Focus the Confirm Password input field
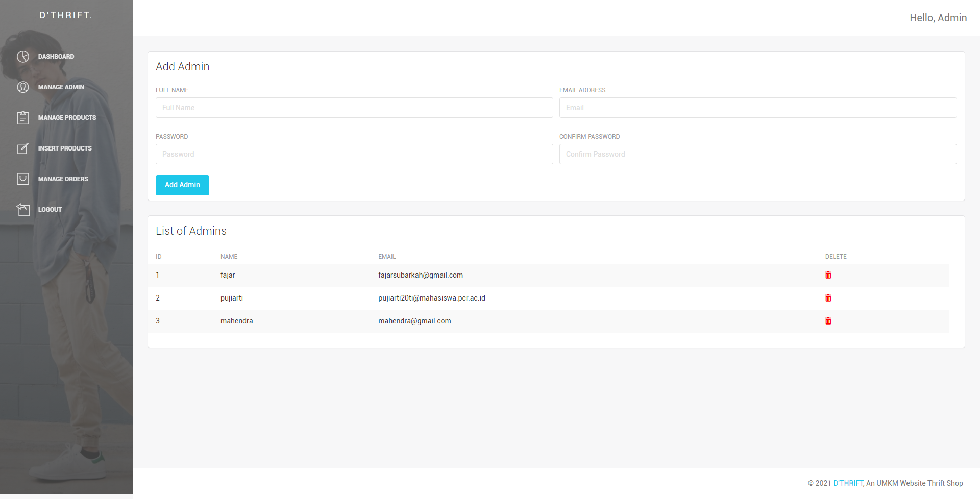Image resolution: width=980 pixels, height=499 pixels. pos(758,154)
